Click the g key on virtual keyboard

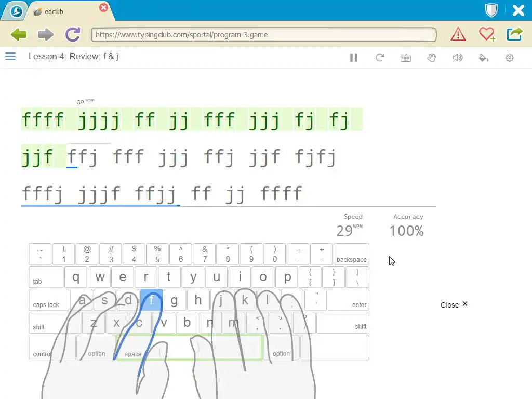[x=175, y=300]
